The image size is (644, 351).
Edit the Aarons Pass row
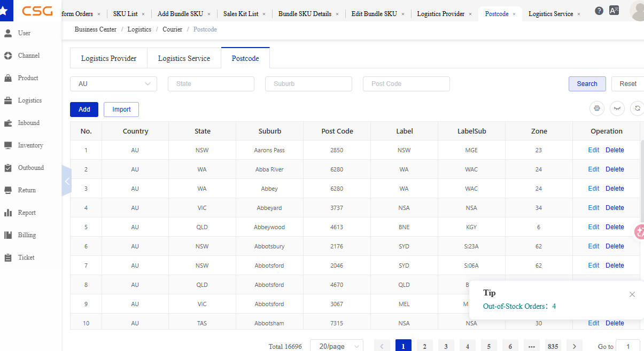point(594,150)
